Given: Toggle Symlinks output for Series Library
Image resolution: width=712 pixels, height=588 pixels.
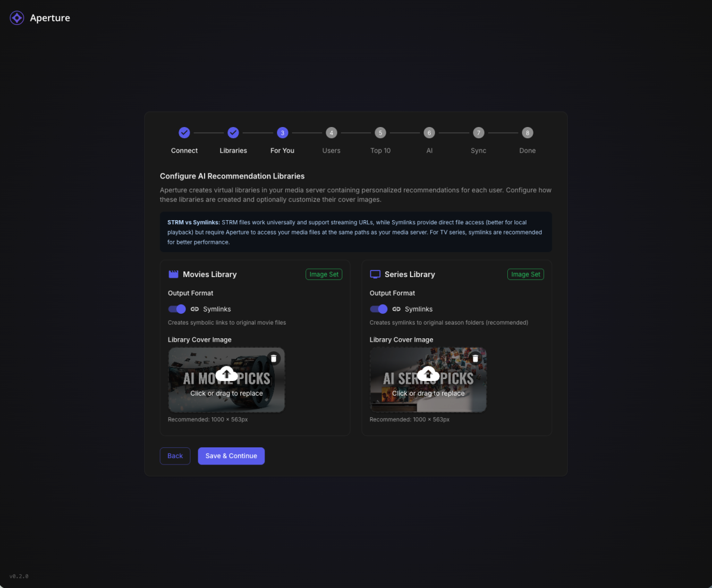Looking at the screenshot, I should pyautogui.click(x=379, y=309).
